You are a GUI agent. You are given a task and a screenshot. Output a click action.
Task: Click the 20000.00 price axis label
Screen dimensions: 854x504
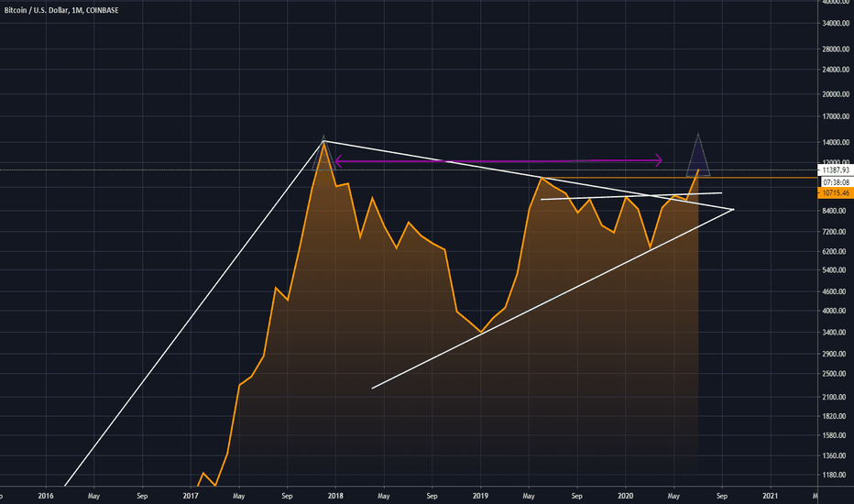[836, 94]
